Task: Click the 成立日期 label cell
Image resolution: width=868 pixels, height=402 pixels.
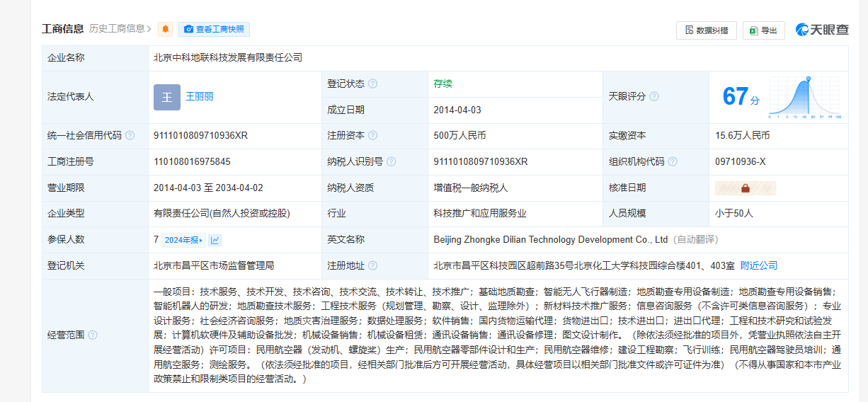Action: [375, 110]
